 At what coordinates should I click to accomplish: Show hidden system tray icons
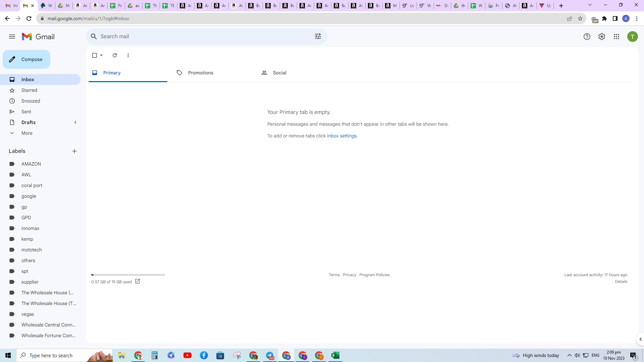[x=570, y=355]
